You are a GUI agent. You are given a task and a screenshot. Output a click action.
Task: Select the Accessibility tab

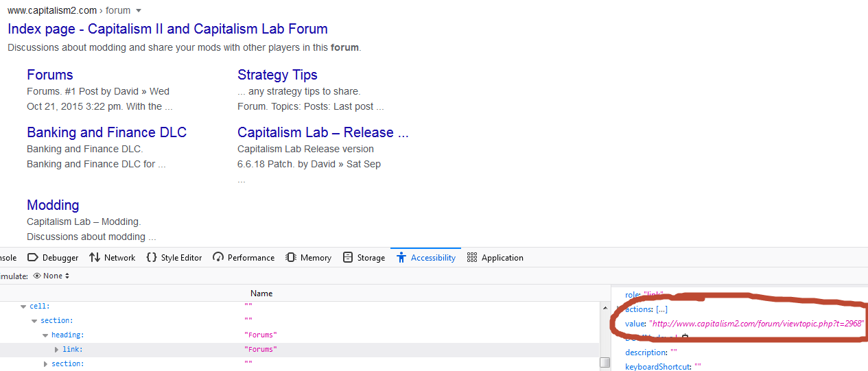pyautogui.click(x=426, y=258)
